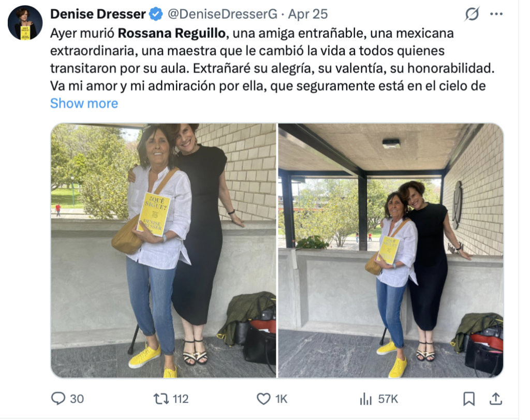
Task: View analytics bar chart icon
Action: (366, 399)
